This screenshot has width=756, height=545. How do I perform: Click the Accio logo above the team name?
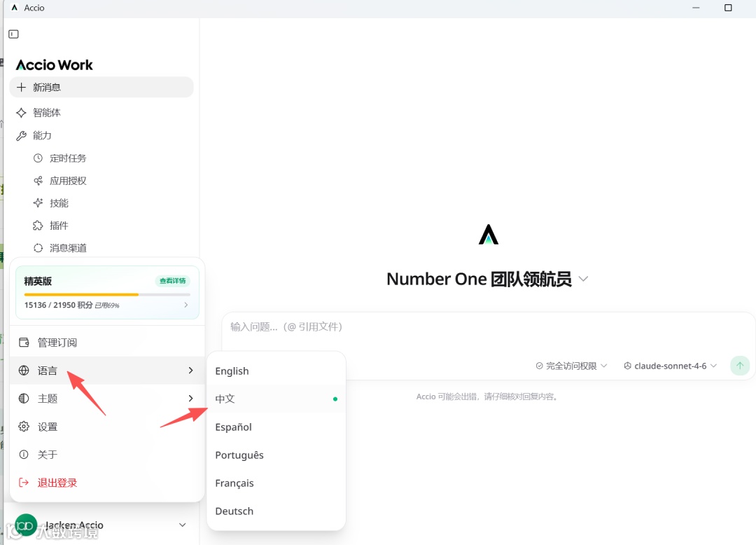(x=489, y=235)
